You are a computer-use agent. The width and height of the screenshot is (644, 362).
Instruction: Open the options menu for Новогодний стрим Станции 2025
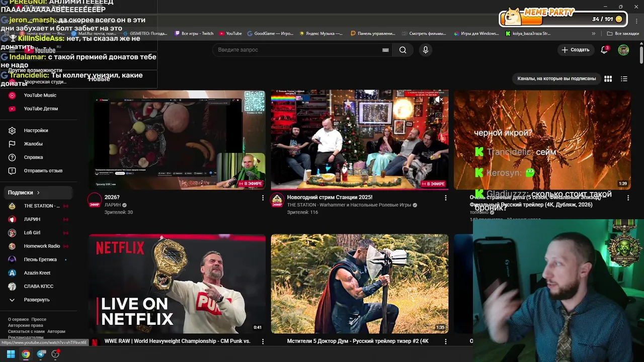point(445,198)
